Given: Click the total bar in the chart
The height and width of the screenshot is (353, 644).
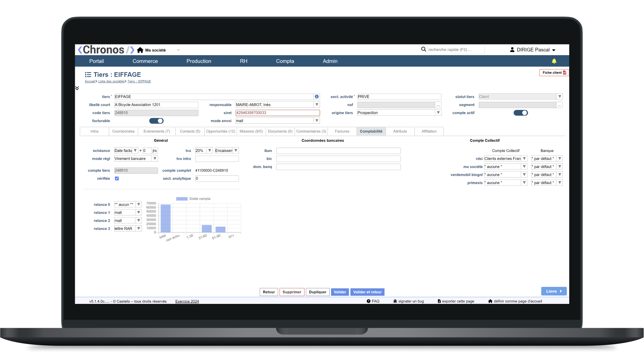Looking at the screenshot, I should pos(166,218).
